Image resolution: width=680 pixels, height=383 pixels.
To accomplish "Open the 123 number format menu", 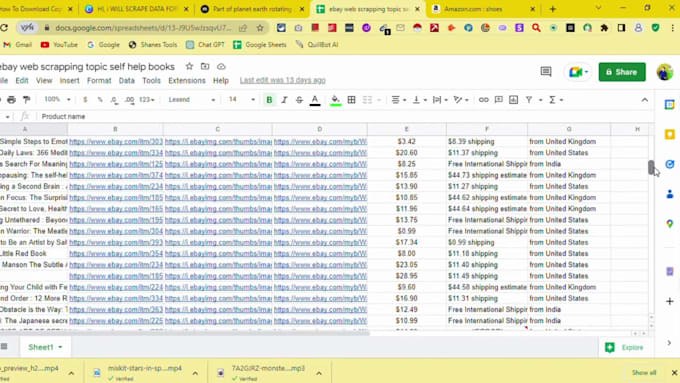I will (147, 100).
